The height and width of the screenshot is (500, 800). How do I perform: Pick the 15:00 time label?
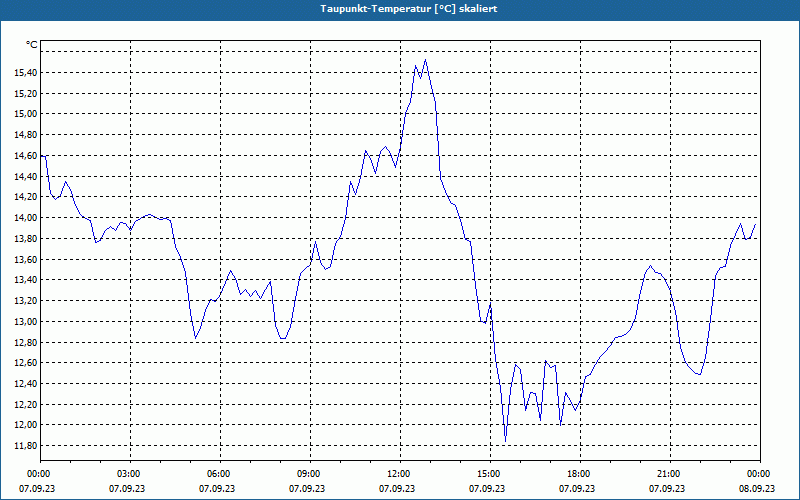point(488,474)
